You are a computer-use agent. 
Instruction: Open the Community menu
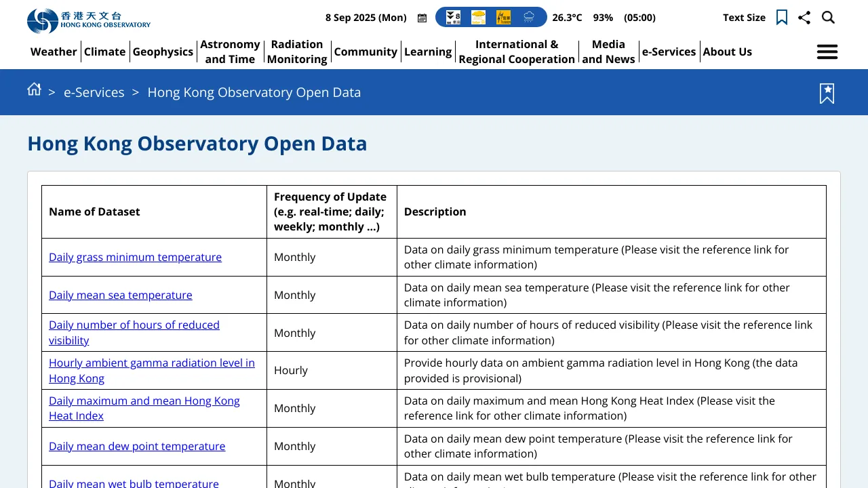[x=366, y=52]
